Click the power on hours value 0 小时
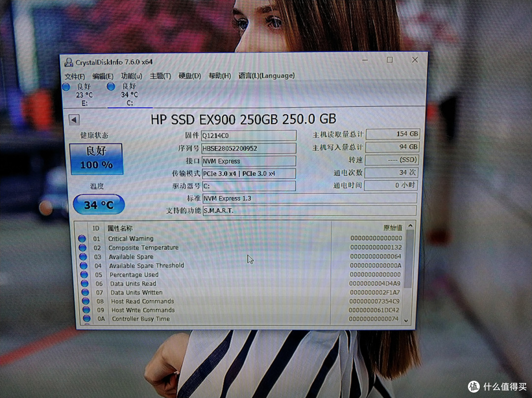The width and height of the screenshot is (532, 398). click(391, 185)
